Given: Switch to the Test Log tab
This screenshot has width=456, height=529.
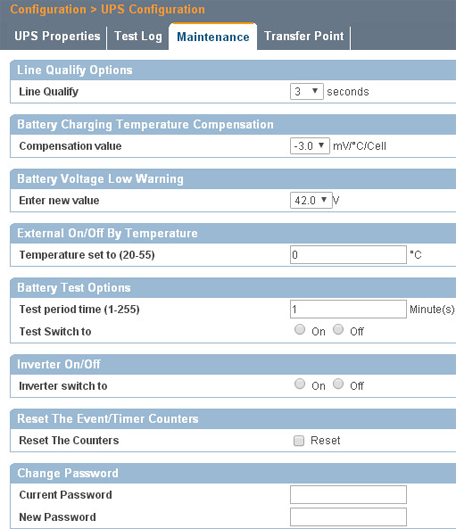Looking at the screenshot, I should [138, 36].
